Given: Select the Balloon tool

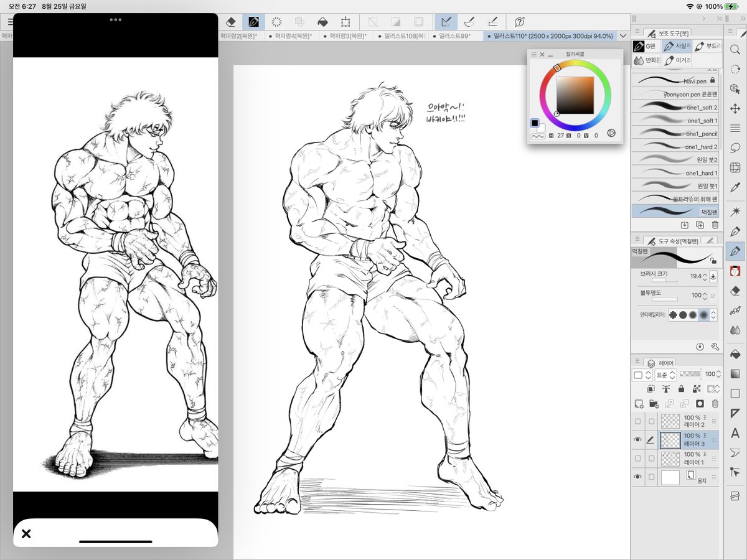Looking at the screenshot, I should coord(735,453).
